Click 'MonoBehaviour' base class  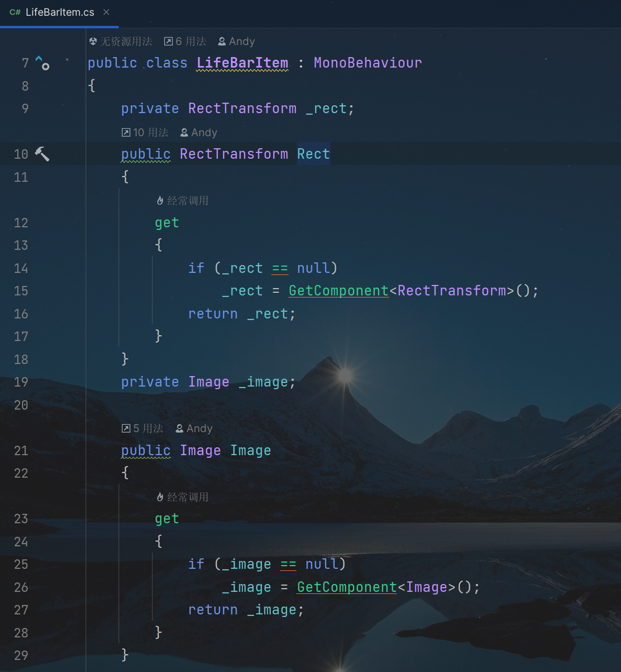(368, 63)
